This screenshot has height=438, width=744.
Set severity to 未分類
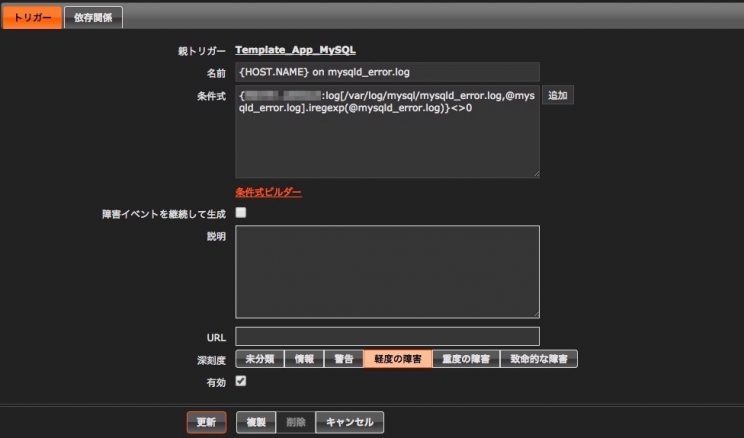[x=259, y=359]
